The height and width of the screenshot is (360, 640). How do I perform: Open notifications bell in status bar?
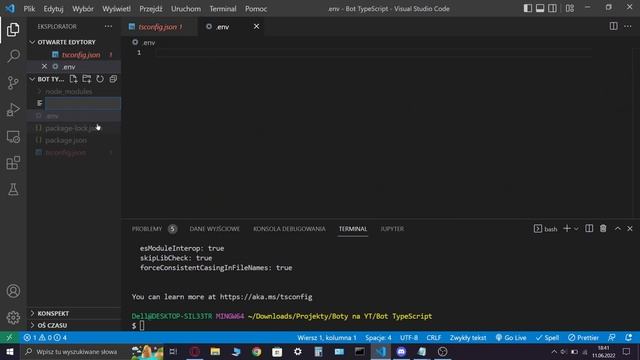click(x=629, y=338)
